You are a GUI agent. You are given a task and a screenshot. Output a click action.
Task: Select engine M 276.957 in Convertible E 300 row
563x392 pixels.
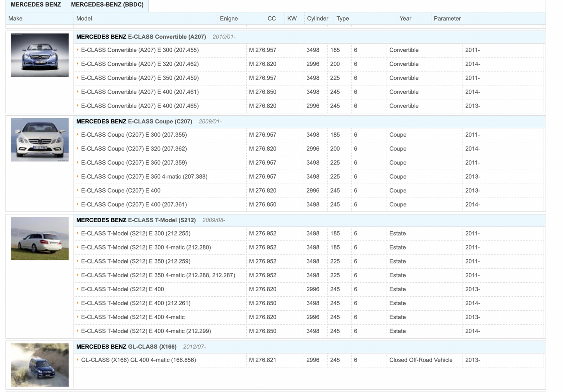click(263, 50)
